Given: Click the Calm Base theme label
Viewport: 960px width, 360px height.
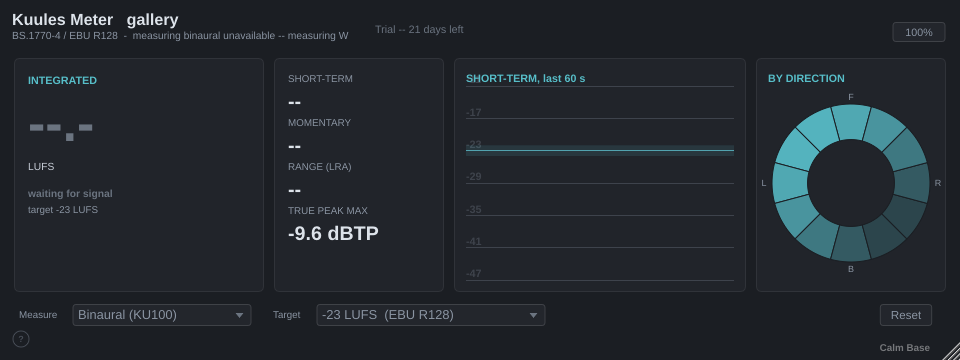Looking at the screenshot, I should pos(904,348).
